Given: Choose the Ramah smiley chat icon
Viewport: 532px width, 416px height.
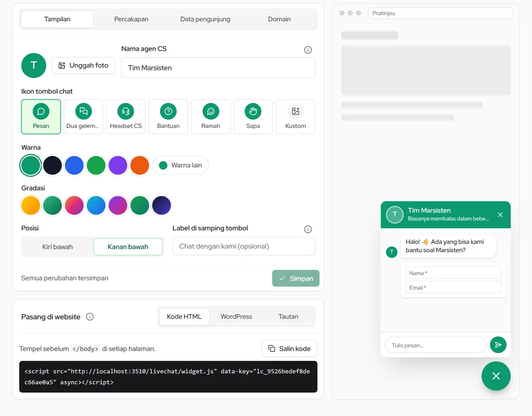Looking at the screenshot, I should 211,116.
